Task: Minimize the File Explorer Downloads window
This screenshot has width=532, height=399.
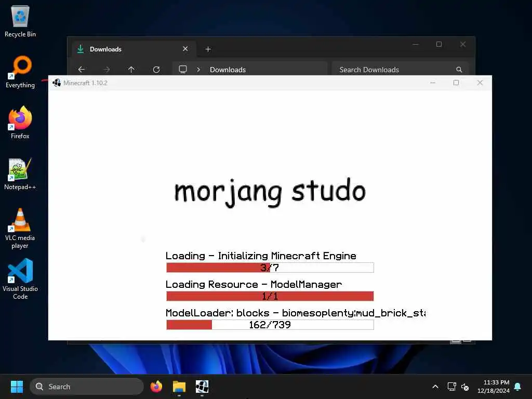Action: [416, 44]
